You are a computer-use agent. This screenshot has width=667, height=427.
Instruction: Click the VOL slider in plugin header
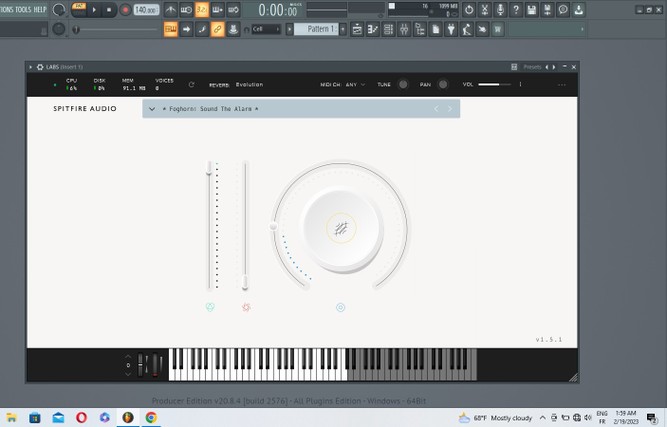tap(494, 85)
